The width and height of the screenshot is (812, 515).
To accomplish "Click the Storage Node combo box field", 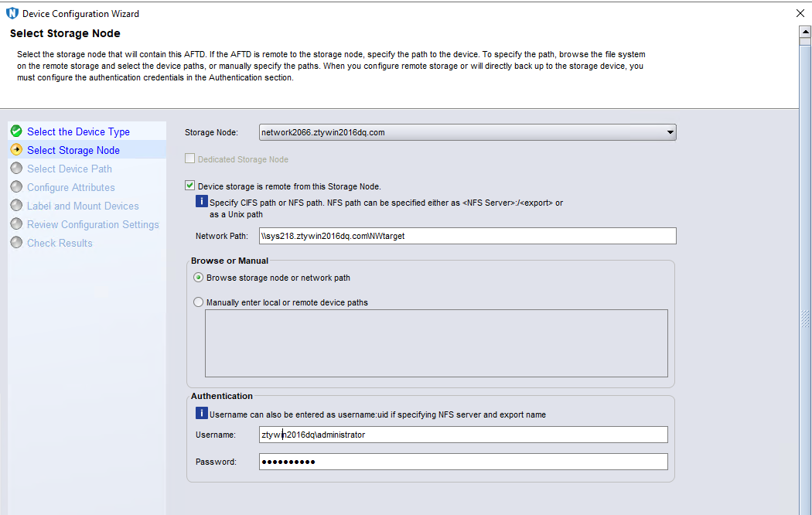I will coord(468,132).
